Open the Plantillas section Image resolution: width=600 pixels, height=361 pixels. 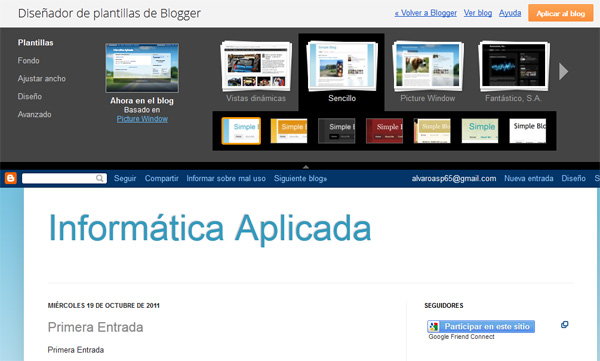tap(36, 42)
